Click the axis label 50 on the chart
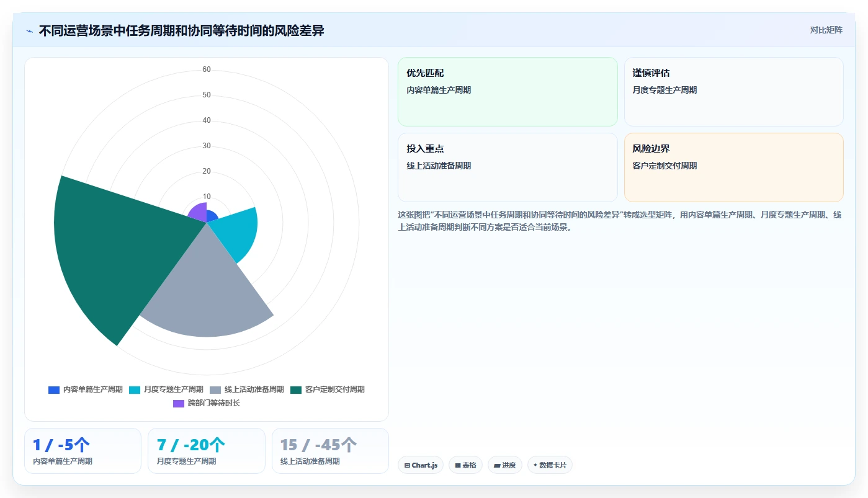 [207, 95]
